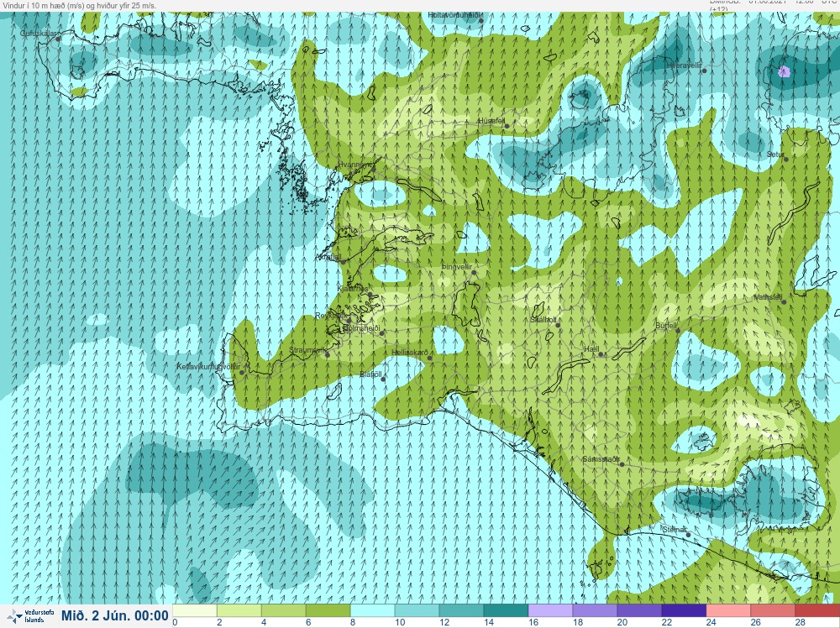
Task: Click the Gufuskálar station label
Action: [38, 34]
